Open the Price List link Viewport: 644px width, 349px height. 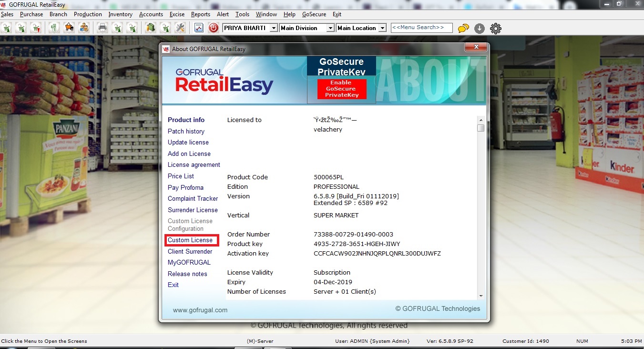tap(181, 176)
